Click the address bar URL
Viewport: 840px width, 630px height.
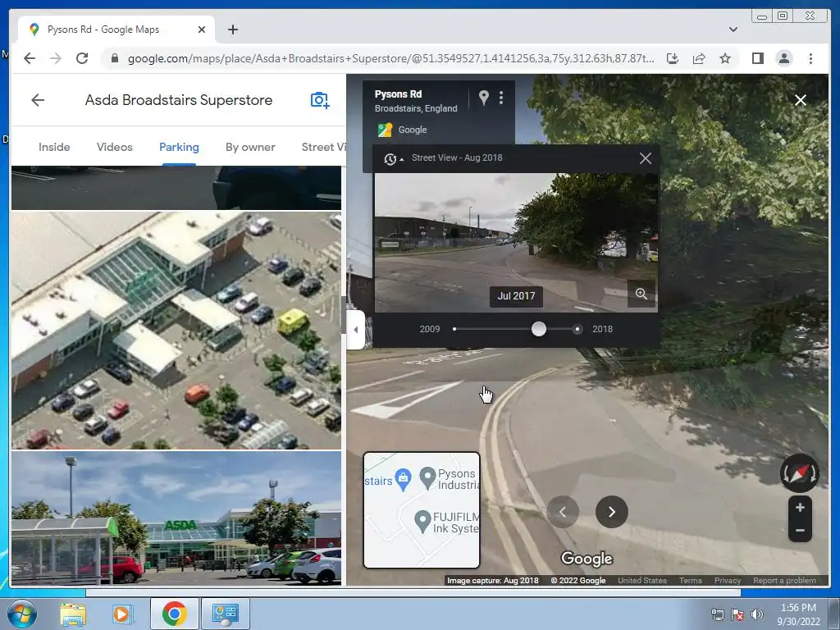390,58
